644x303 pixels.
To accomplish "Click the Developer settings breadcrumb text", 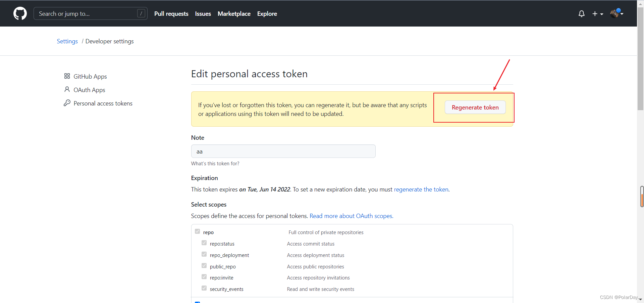I will point(109,41).
